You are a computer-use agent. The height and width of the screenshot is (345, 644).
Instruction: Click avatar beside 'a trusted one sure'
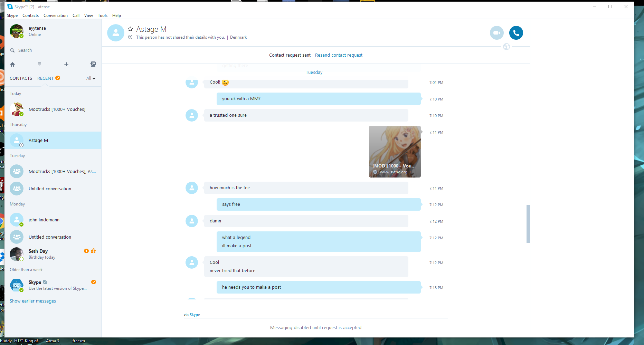[x=192, y=115]
